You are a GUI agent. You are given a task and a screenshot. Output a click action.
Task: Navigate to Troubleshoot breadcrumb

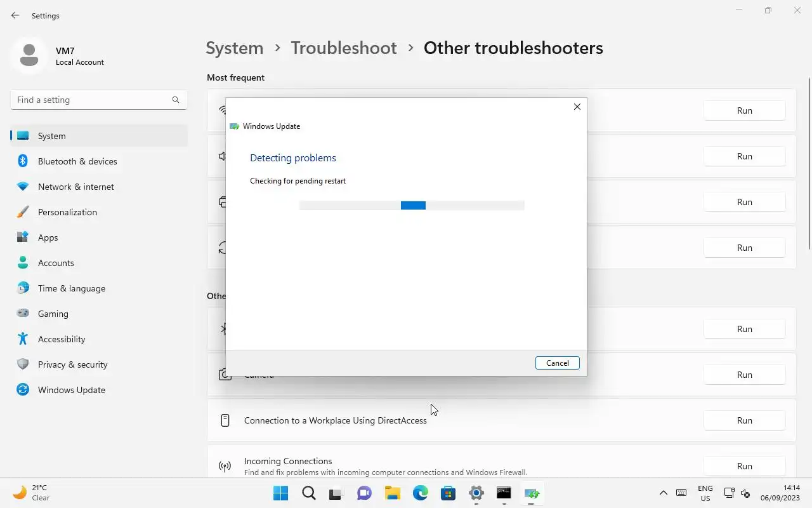tap(344, 48)
